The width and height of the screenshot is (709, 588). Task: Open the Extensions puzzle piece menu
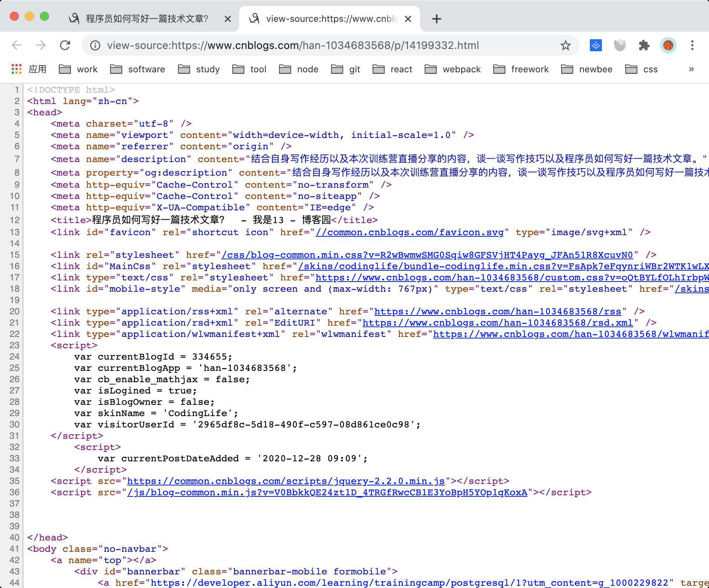coord(644,46)
